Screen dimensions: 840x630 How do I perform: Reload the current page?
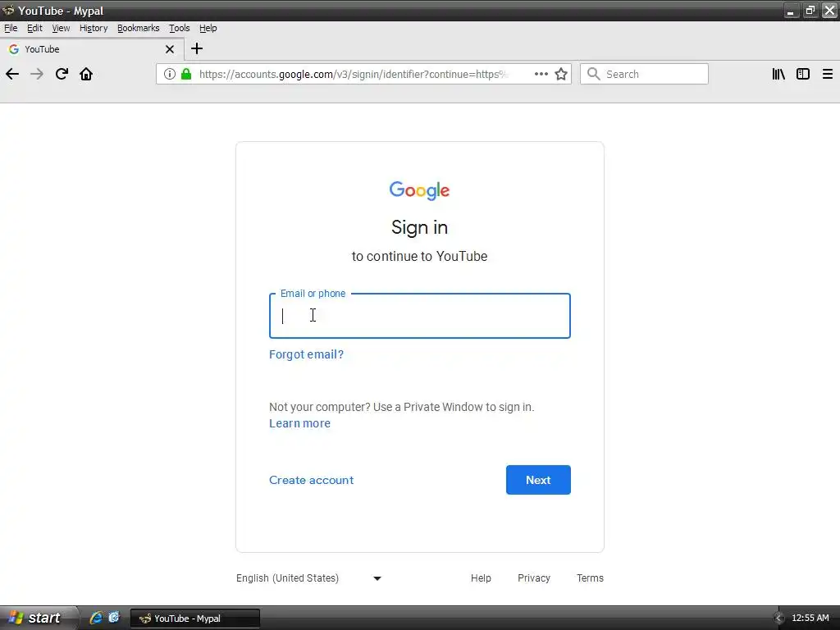tap(62, 74)
